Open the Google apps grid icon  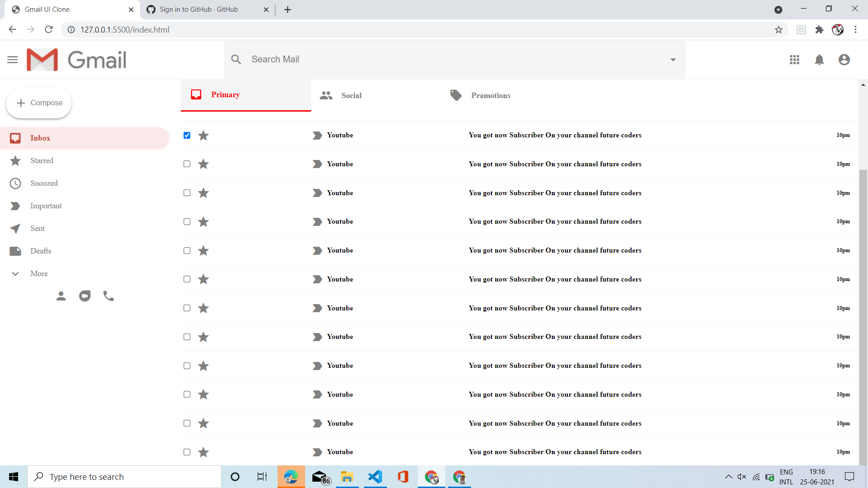click(795, 60)
